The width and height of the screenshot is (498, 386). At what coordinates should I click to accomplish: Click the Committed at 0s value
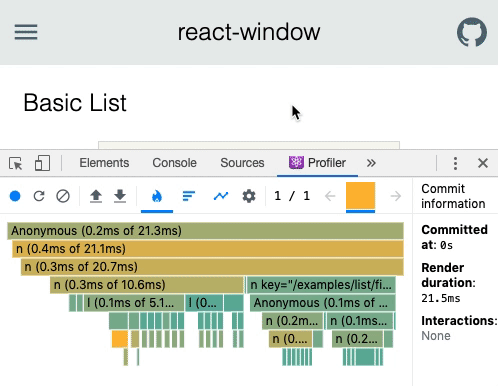coord(446,245)
